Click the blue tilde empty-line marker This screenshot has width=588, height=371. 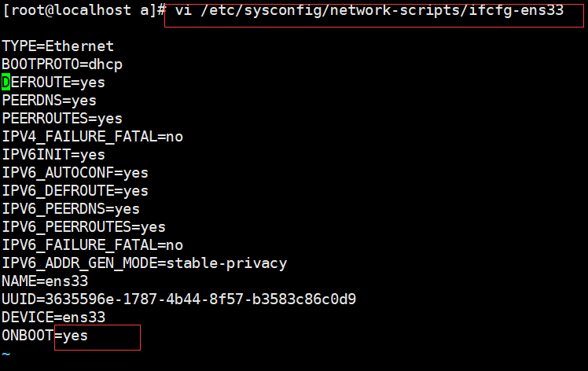point(6,354)
